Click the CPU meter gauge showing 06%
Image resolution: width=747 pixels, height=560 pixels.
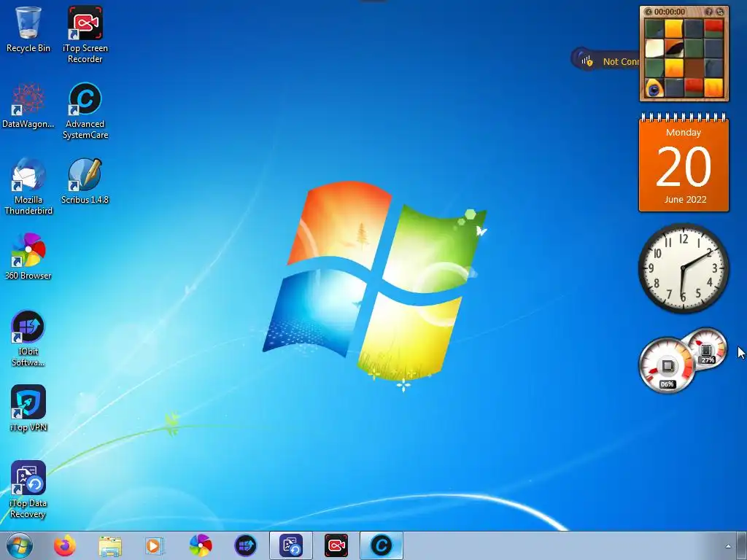tap(667, 366)
